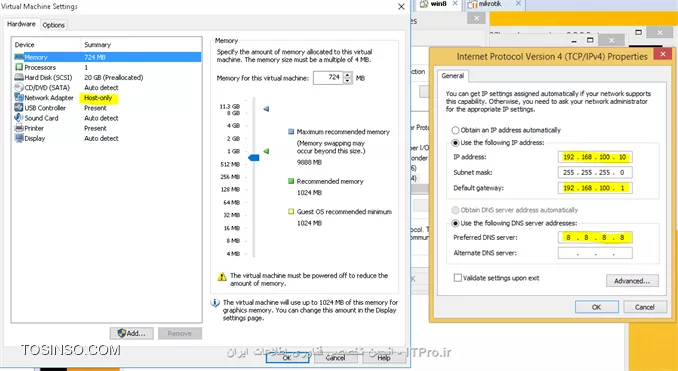The width and height of the screenshot is (678, 371).
Task: Select Use the following IP address
Action: [455, 143]
